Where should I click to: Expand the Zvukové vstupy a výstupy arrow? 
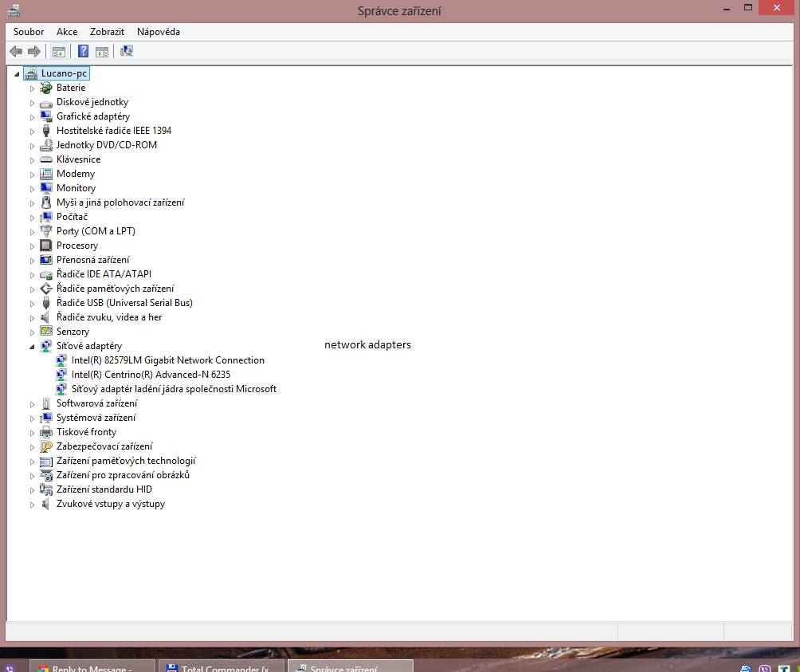point(32,504)
